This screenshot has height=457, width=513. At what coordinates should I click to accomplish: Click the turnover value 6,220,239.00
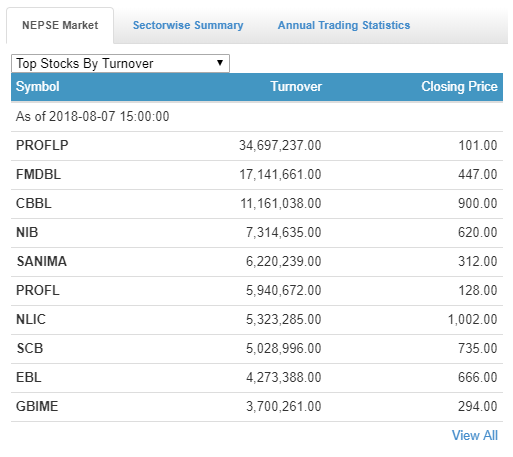click(x=284, y=261)
